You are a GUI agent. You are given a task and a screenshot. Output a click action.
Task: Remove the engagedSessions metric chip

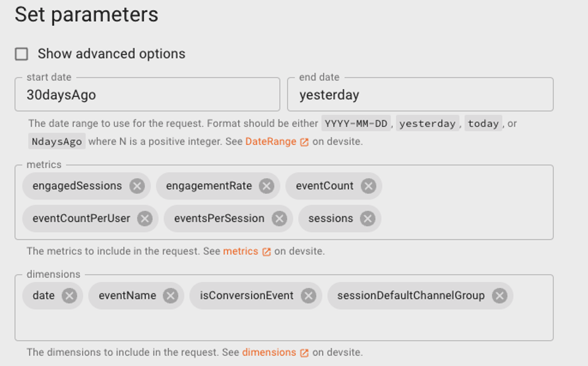click(x=137, y=186)
